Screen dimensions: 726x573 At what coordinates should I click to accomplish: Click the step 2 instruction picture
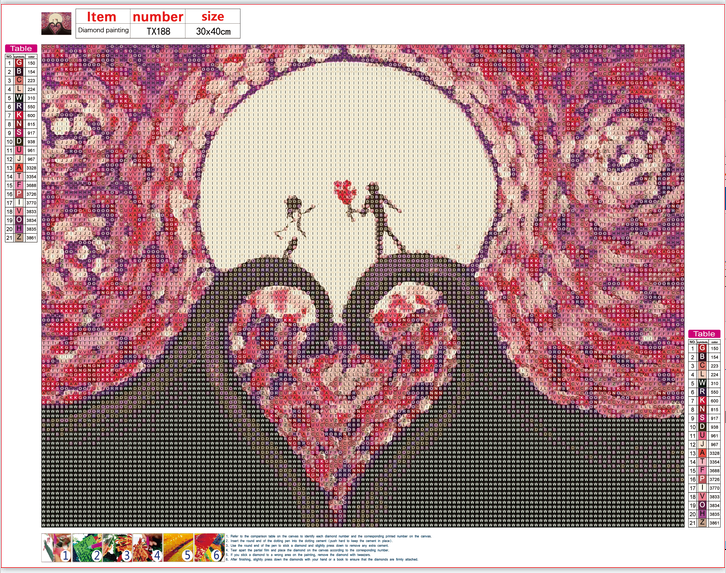(x=92, y=548)
